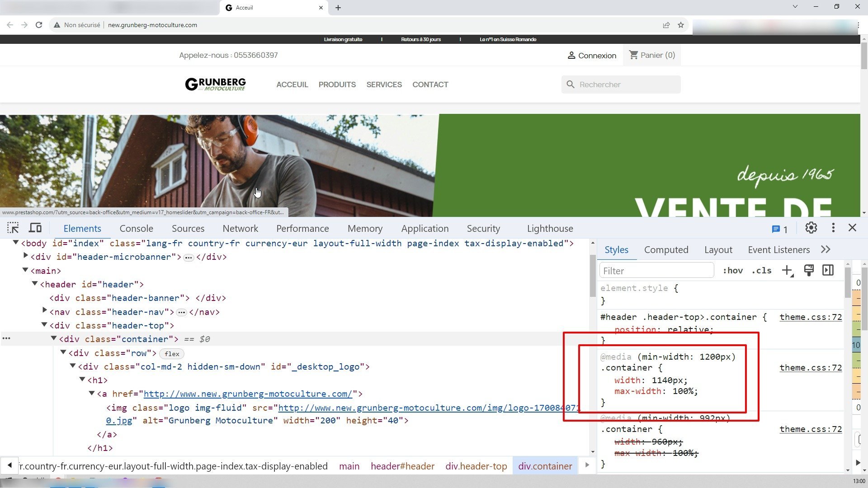Open the console issues message counter
The height and width of the screenshot is (488, 868).
pos(779,229)
